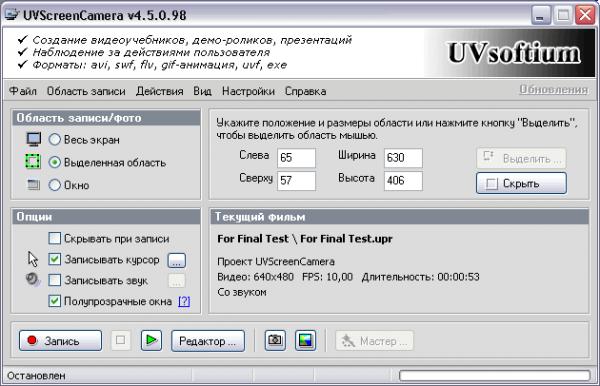Open the Действия menu
Image resolution: width=600 pixels, height=386 pixels.
tap(160, 91)
